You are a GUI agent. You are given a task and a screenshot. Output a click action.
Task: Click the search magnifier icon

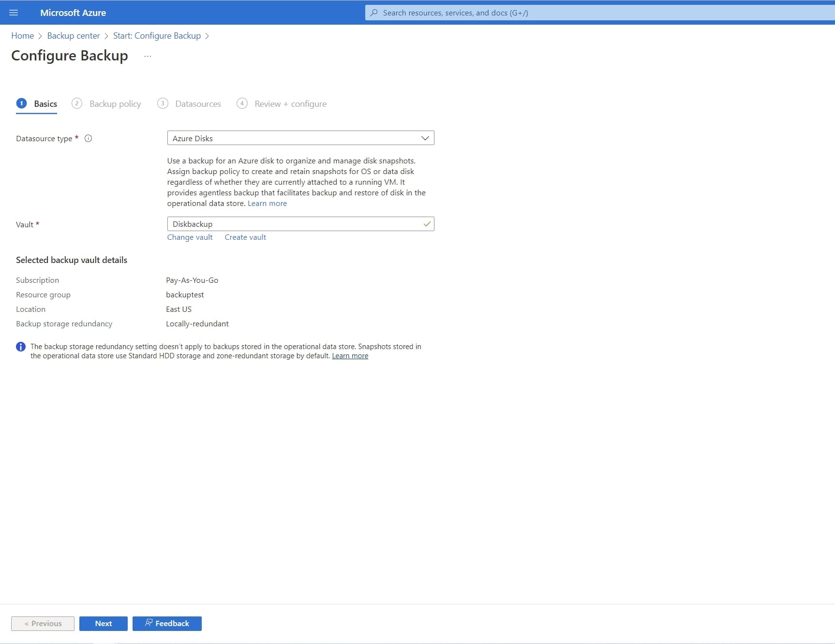pos(374,13)
